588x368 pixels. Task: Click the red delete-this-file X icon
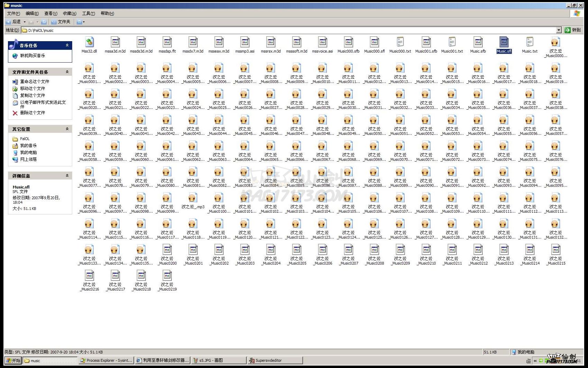pyautogui.click(x=15, y=113)
